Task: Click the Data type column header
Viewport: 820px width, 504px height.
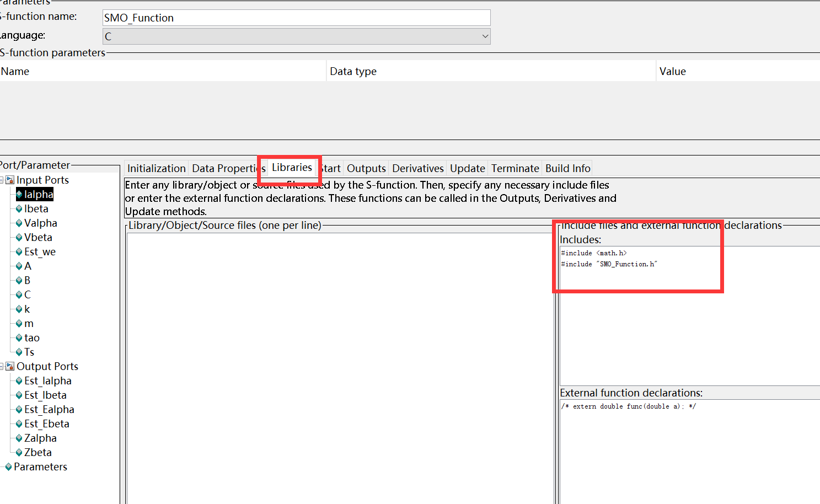Action: point(491,71)
